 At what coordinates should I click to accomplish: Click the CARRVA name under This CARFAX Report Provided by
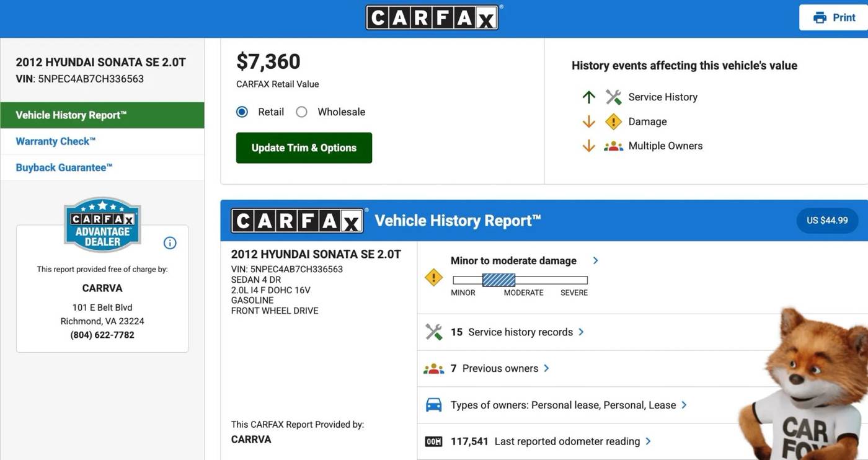pos(251,440)
